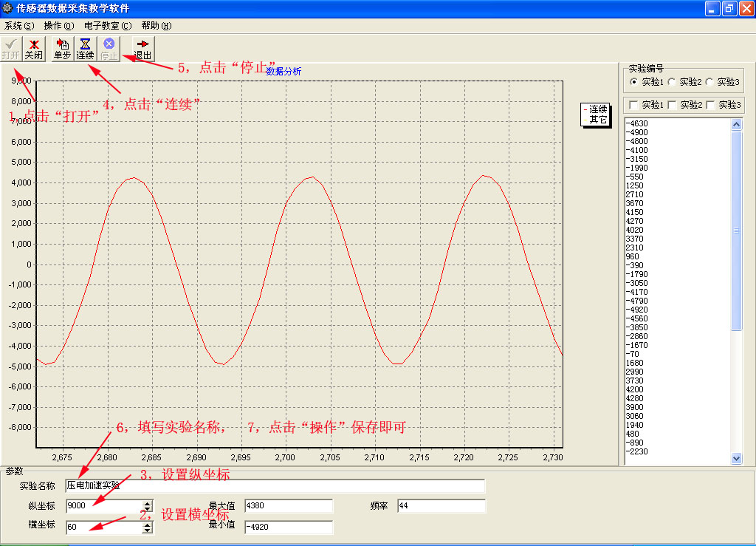Click the 实验名称 text field

(x=275, y=485)
